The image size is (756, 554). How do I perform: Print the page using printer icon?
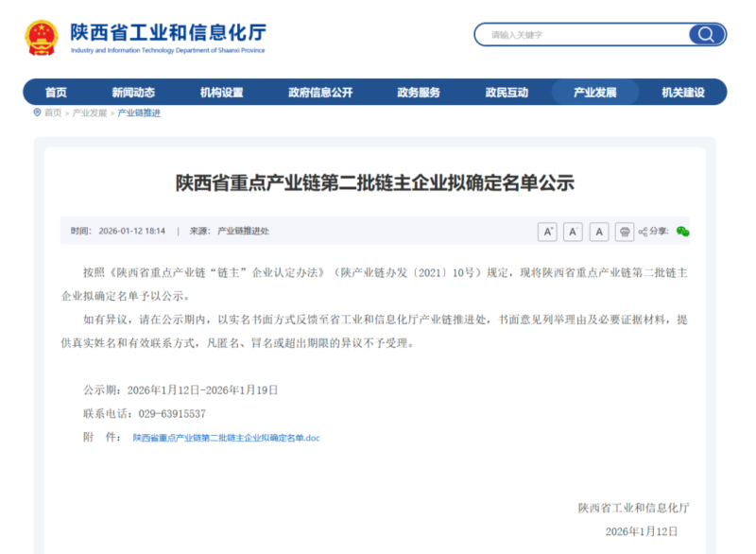coord(624,232)
